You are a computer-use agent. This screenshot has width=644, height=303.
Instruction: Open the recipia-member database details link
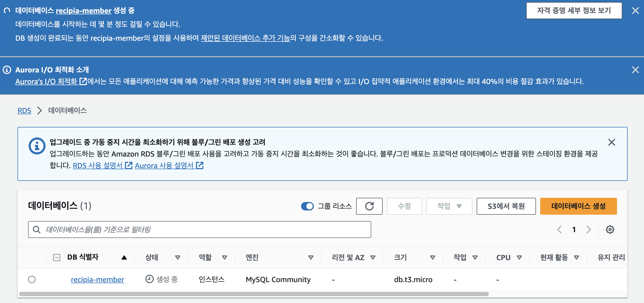point(97,279)
